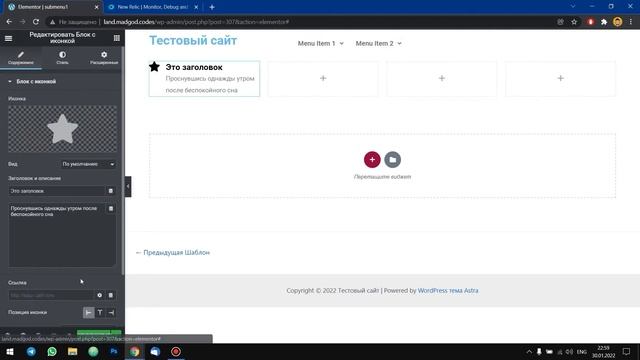Open link options gear icon
The image size is (640, 360).
(100, 295)
